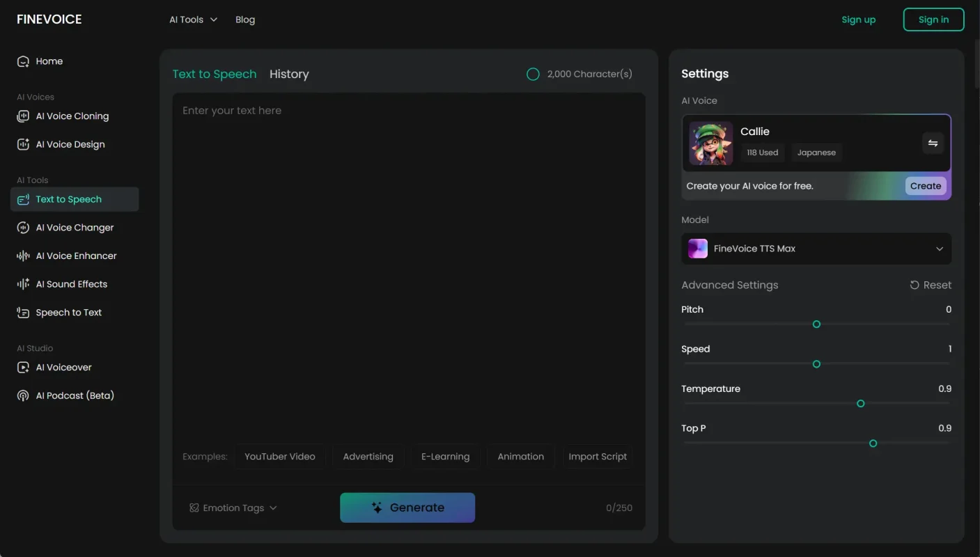Click the Home icon in sidebar

tap(23, 61)
